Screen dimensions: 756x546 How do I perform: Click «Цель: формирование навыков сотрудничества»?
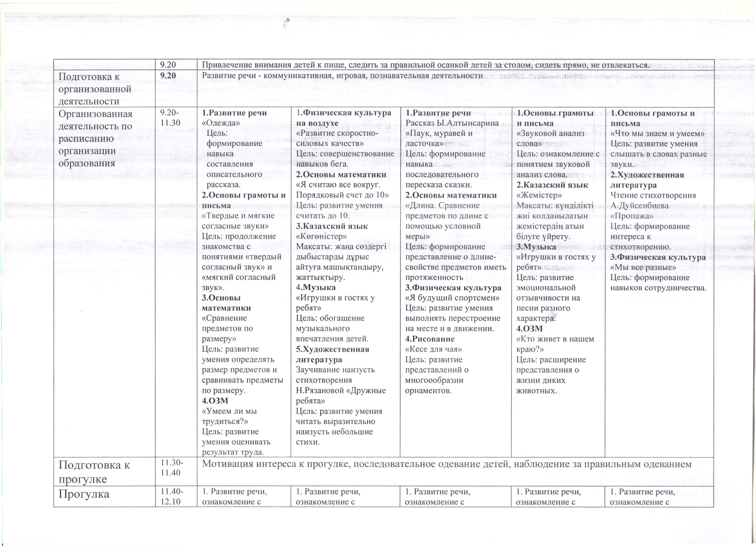(x=658, y=283)
